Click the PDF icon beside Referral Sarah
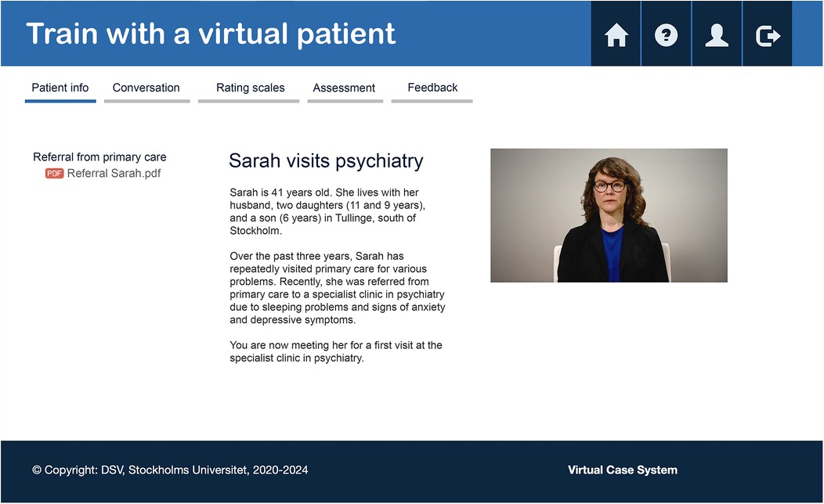 point(54,173)
